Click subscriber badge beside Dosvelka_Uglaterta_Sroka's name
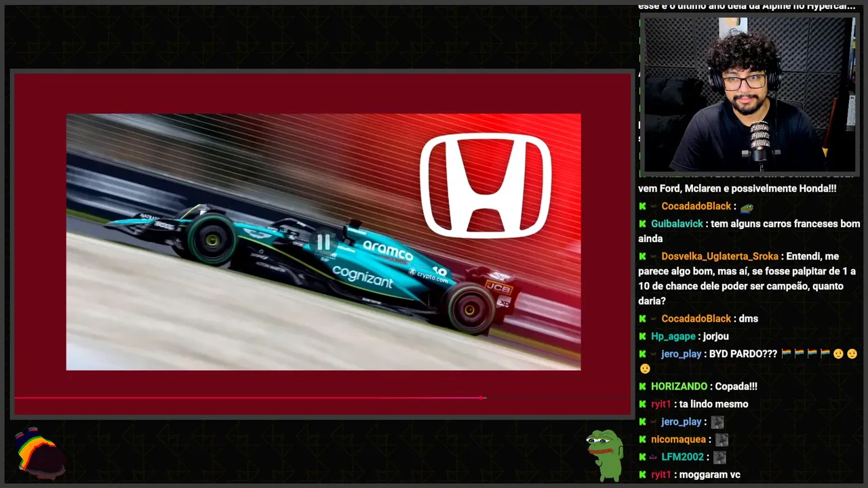 pos(654,256)
